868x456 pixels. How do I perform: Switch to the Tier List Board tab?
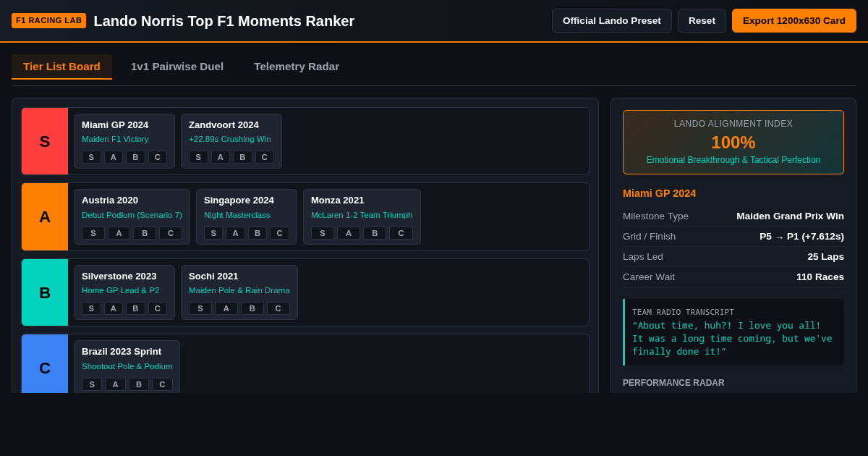click(x=61, y=67)
